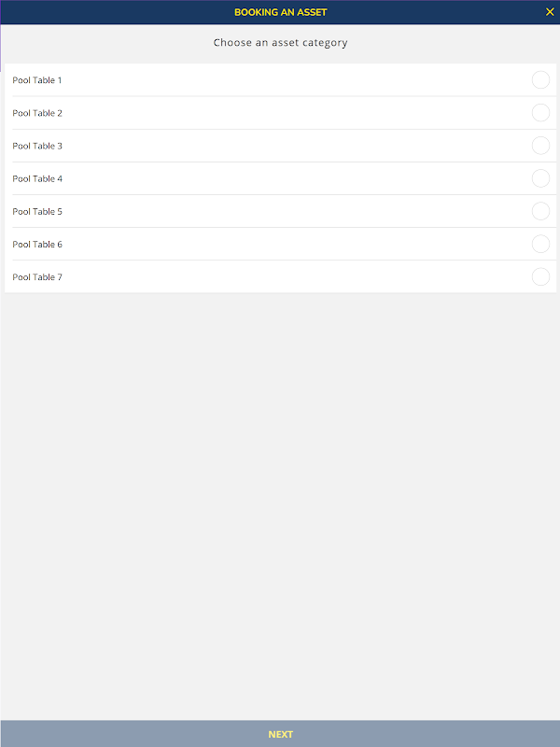This screenshot has height=747, width=560.
Task: Click the 'Pool Table 1' label text
Action: [x=37, y=80]
